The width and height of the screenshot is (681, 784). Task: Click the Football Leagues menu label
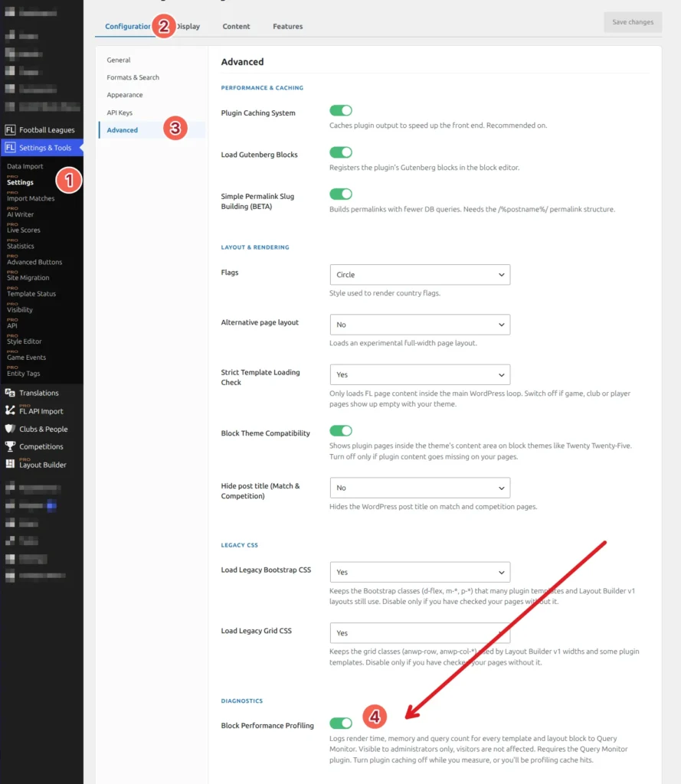tap(47, 130)
